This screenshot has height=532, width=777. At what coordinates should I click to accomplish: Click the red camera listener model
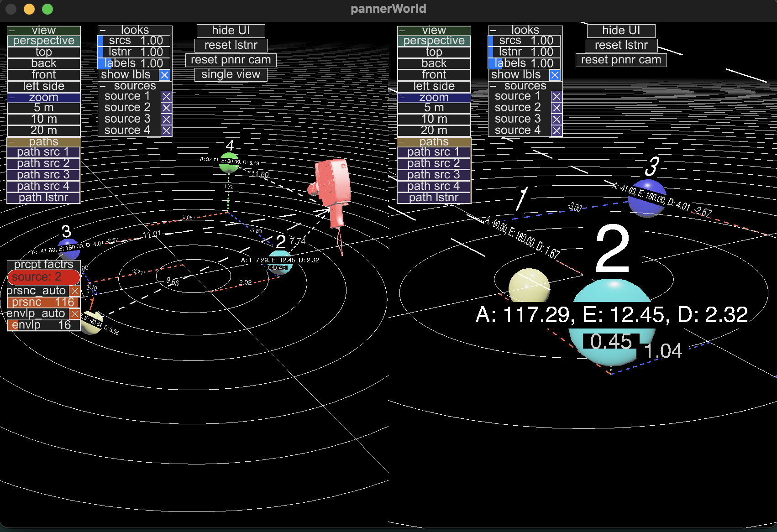pos(332,192)
